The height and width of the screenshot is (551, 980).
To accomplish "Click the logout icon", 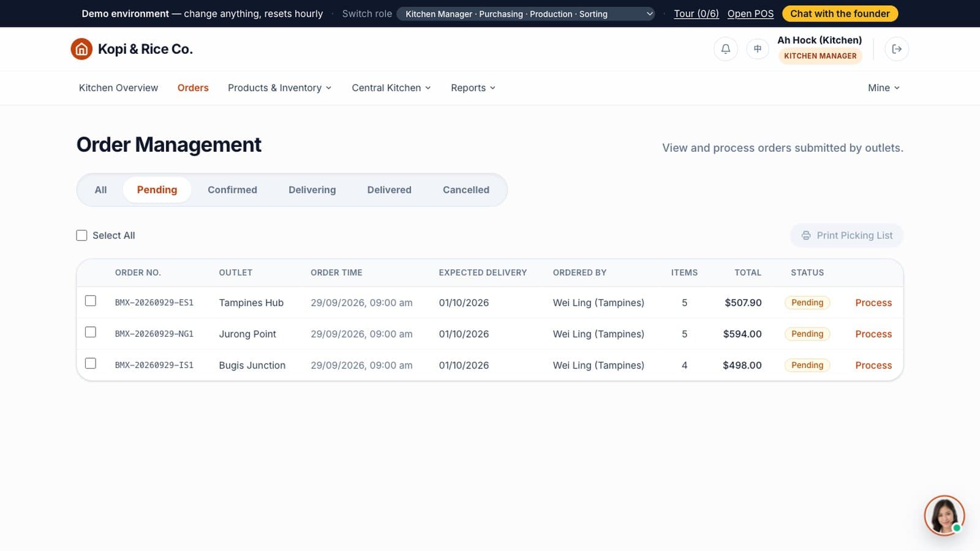I will tap(897, 49).
